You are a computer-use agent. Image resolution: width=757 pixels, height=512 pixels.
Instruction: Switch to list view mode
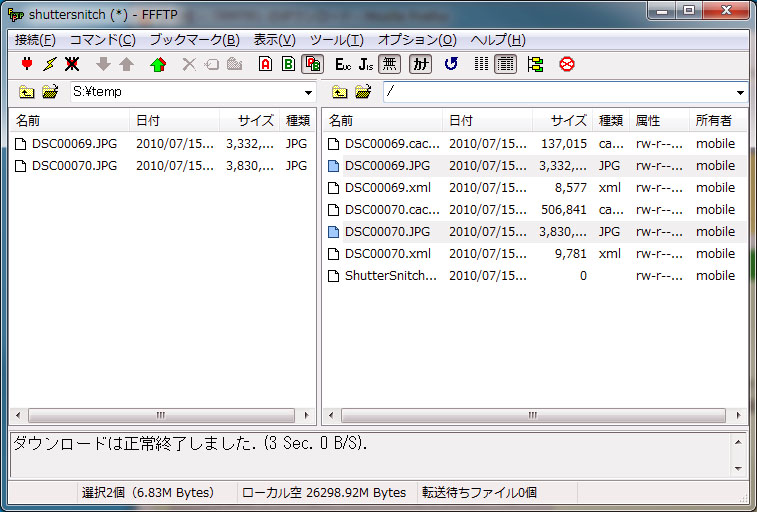coord(481,64)
